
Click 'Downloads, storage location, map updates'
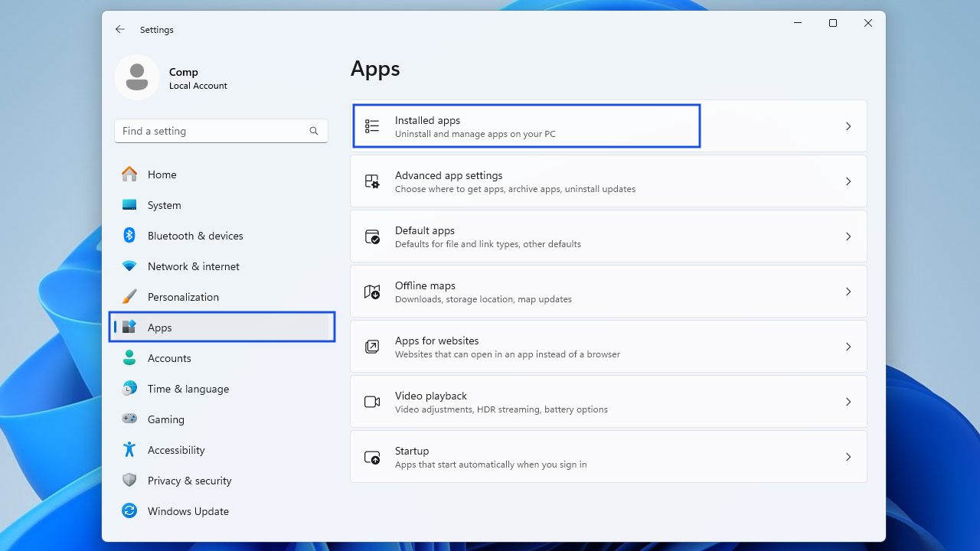coord(483,299)
